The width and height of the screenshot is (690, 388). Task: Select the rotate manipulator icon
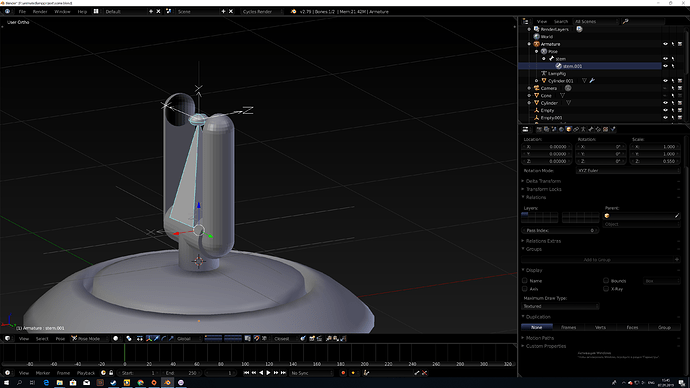tap(164, 338)
